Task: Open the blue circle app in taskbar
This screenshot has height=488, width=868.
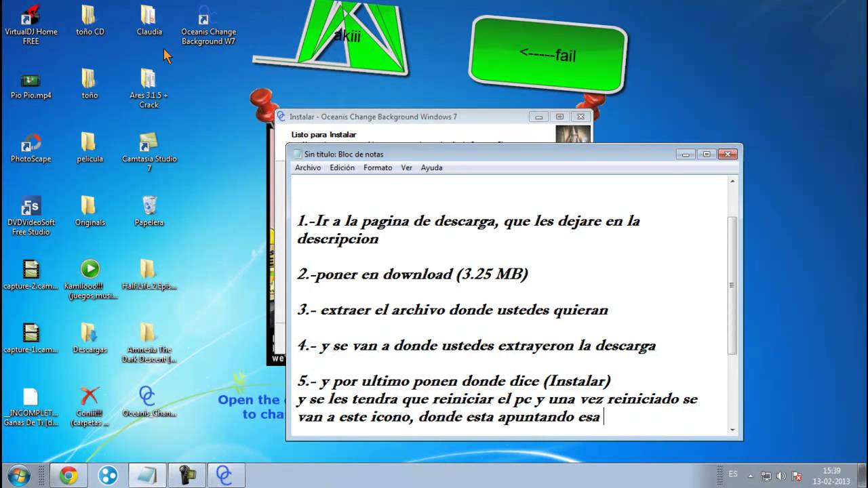Action: click(x=107, y=476)
